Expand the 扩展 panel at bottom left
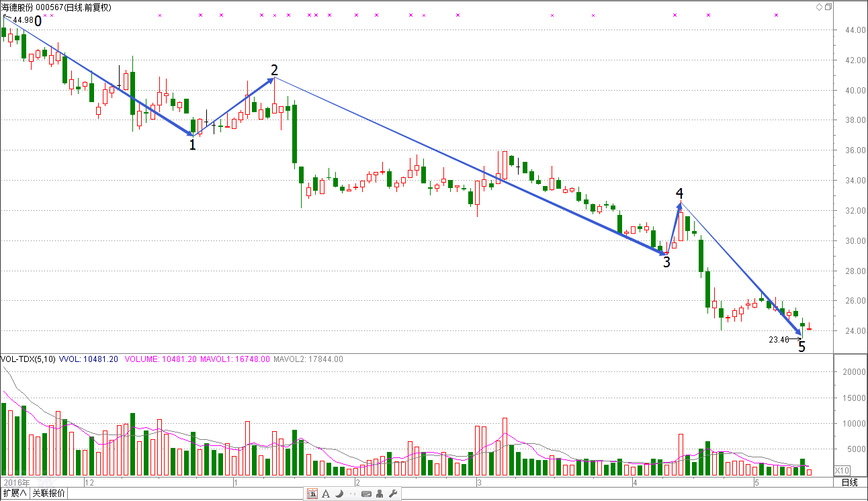 point(14,494)
